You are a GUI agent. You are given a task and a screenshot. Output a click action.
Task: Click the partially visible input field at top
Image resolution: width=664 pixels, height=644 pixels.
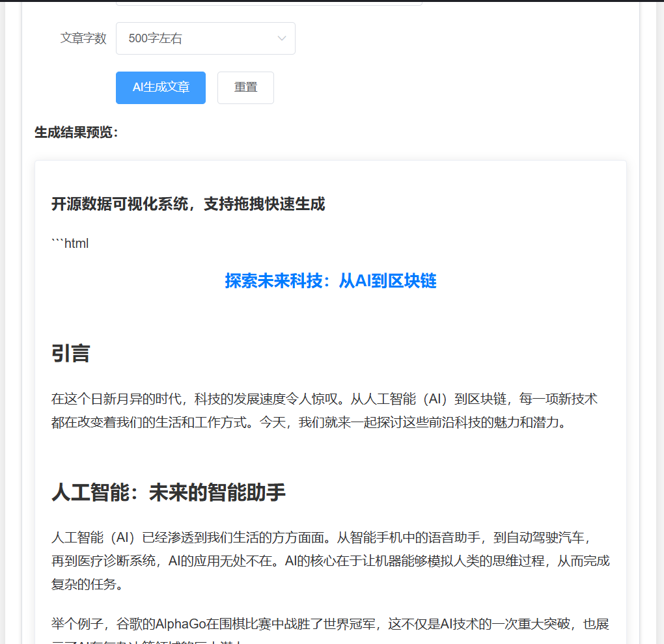[x=269, y=3]
